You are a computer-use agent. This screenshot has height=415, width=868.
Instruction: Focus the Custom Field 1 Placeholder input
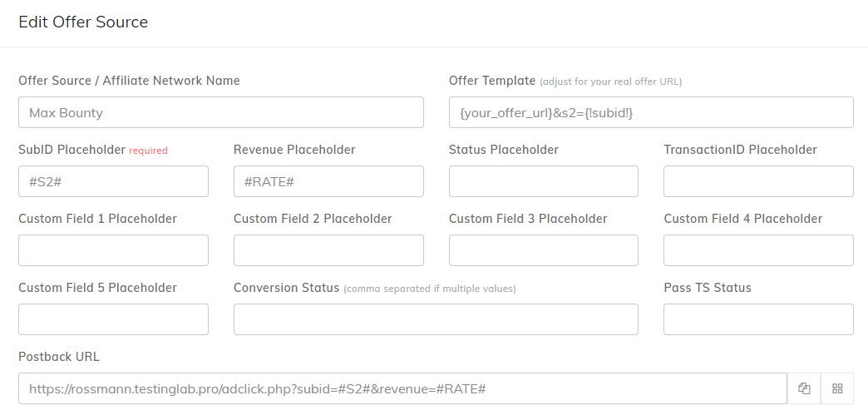[113, 249]
